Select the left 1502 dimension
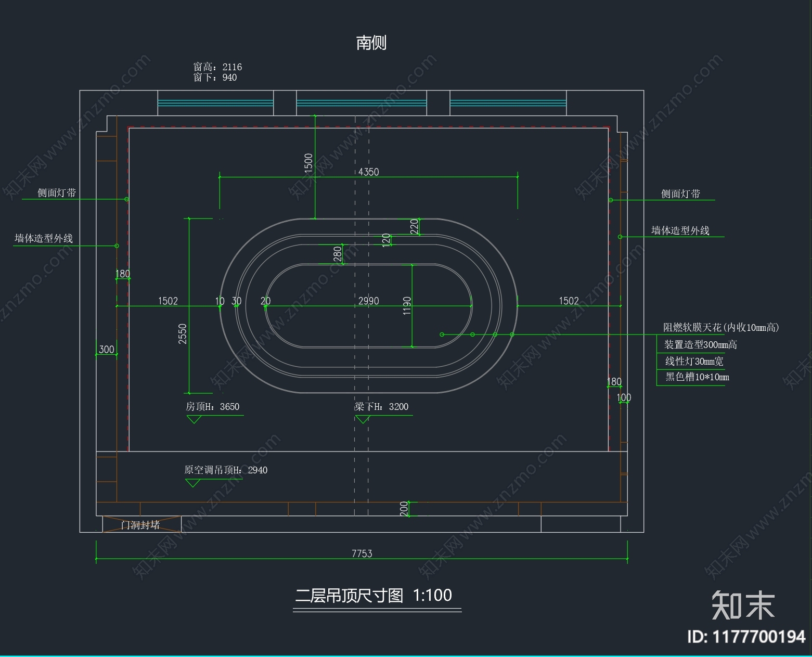This screenshot has height=657, width=812. pos(167,301)
